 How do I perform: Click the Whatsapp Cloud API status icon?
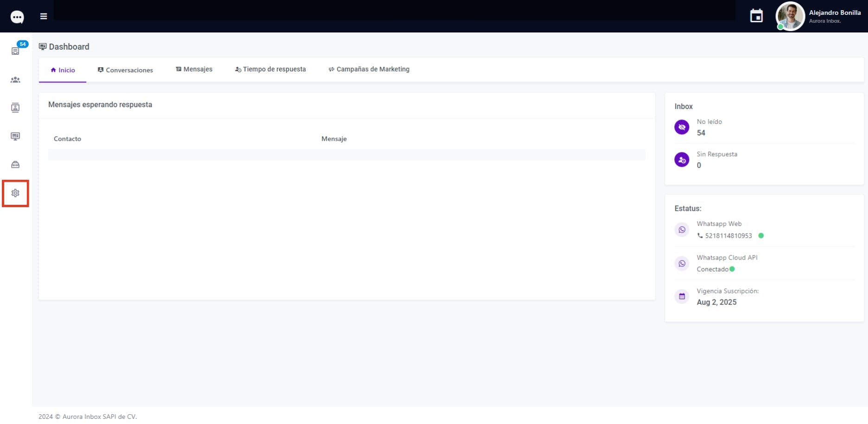click(x=682, y=264)
